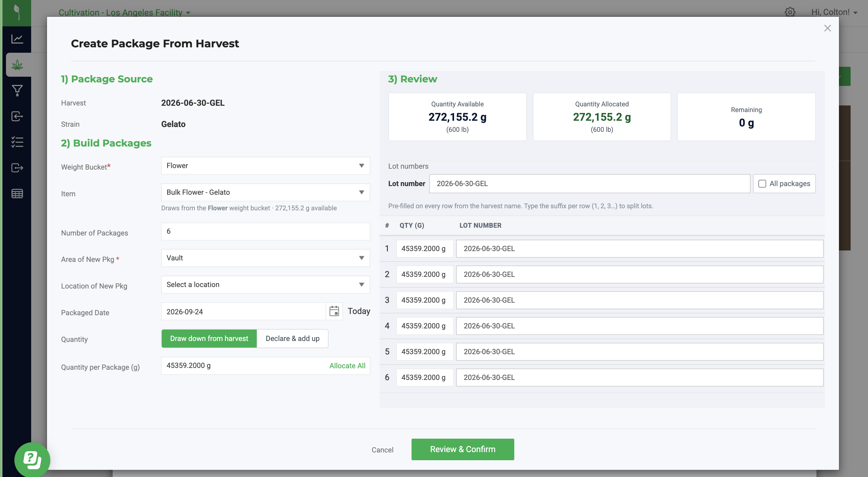Click the Gelato strain value
The image size is (868, 477).
tap(173, 124)
